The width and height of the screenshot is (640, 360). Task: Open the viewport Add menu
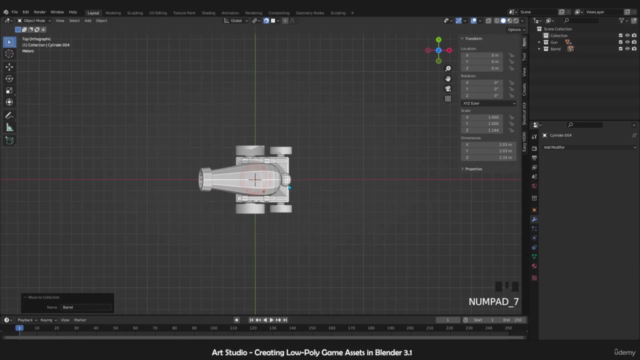(88, 21)
